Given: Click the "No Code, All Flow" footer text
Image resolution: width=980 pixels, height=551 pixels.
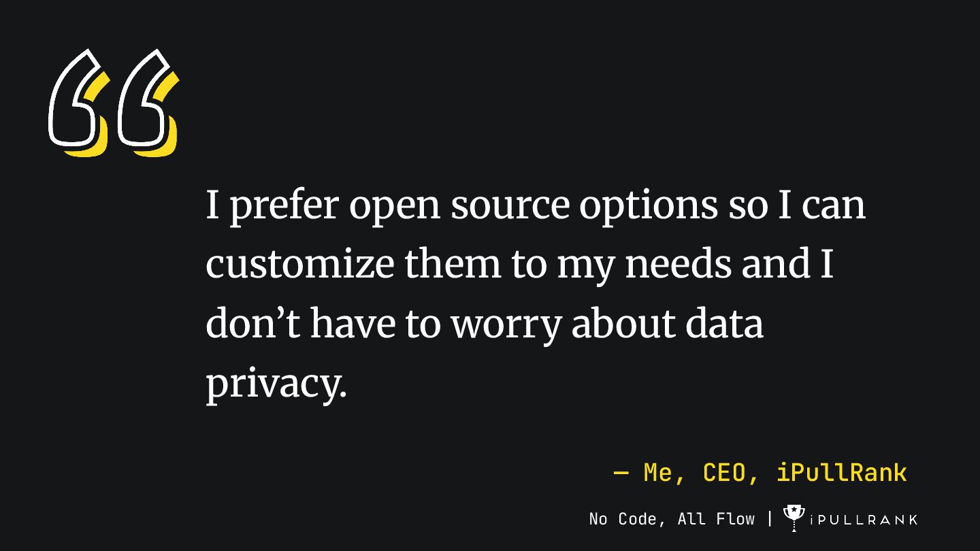Looking at the screenshot, I should [672, 519].
